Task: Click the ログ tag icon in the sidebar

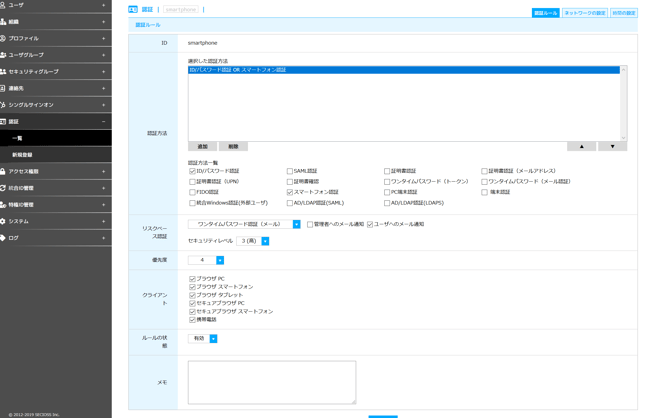Action: coord(3,238)
